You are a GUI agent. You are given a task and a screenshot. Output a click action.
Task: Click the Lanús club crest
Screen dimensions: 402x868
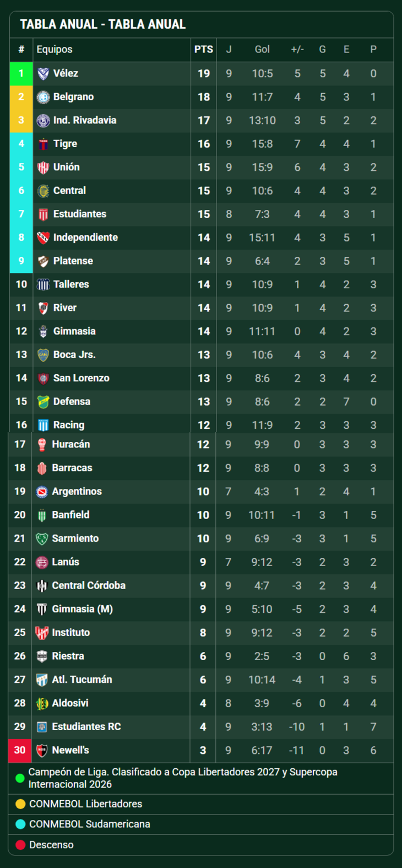[42, 562]
